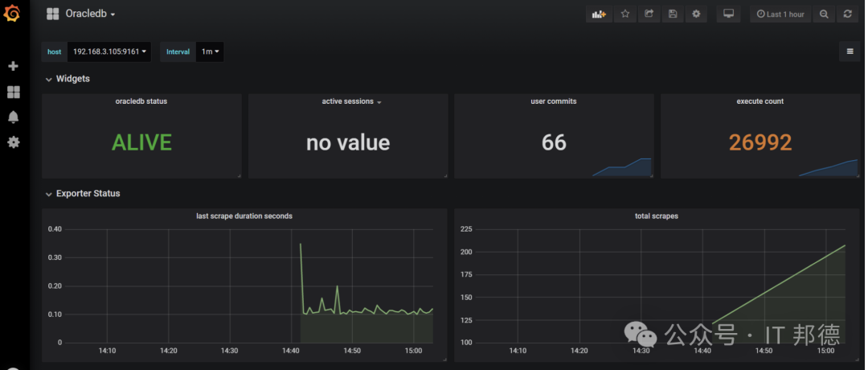Zoom out the time range
The height and width of the screenshot is (370, 868).
pyautogui.click(x=824, y=14)
